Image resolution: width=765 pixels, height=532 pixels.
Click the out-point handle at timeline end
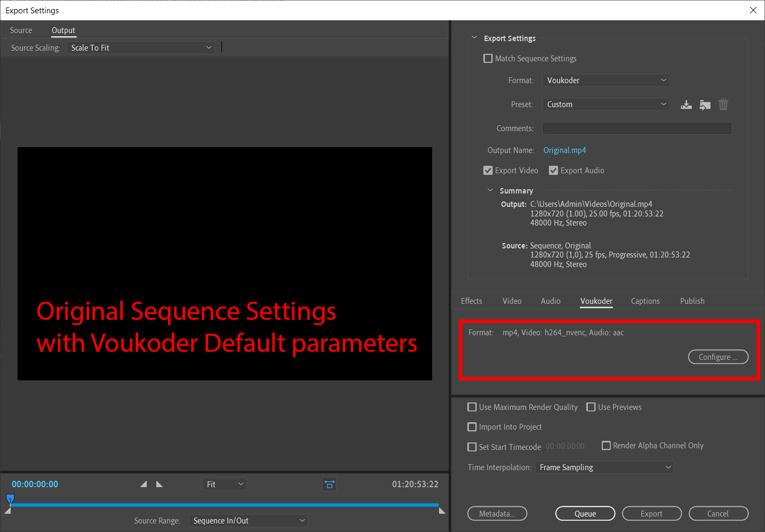click(x=442, y=511)
